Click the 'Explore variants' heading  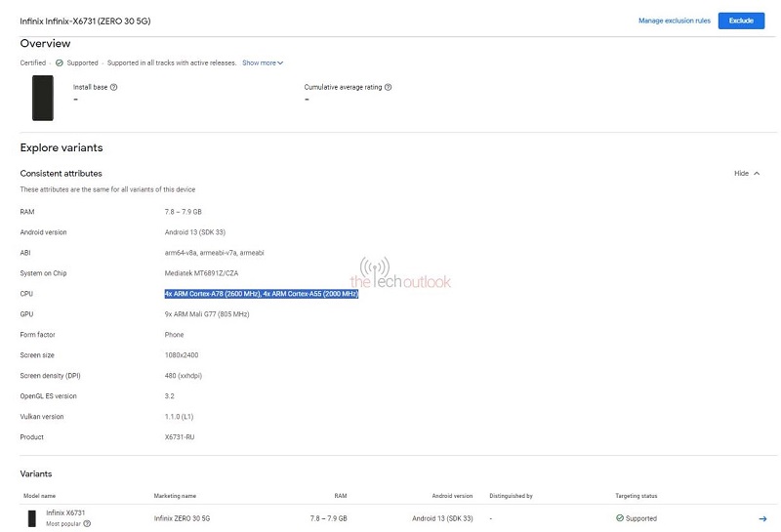tap(62, 147)
